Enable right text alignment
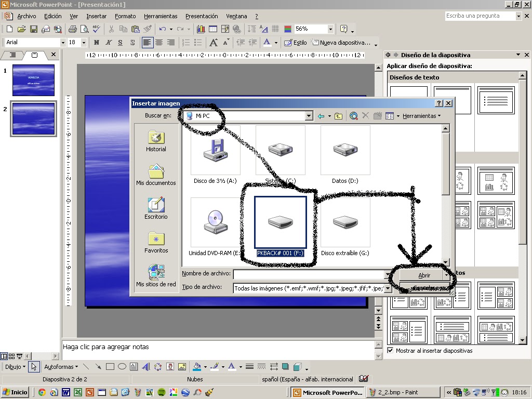Viewport: 532px width, 399px height. click(171, 43)
